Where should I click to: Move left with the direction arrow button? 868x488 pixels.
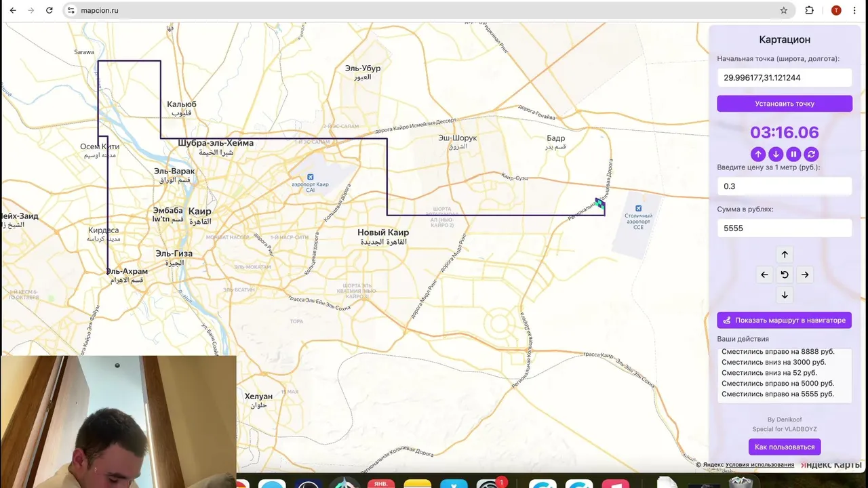764,274
